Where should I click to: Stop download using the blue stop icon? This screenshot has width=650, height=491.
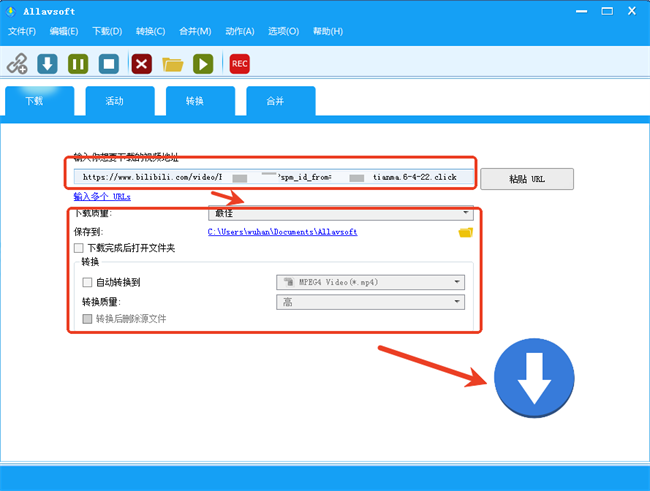point(109,64)
